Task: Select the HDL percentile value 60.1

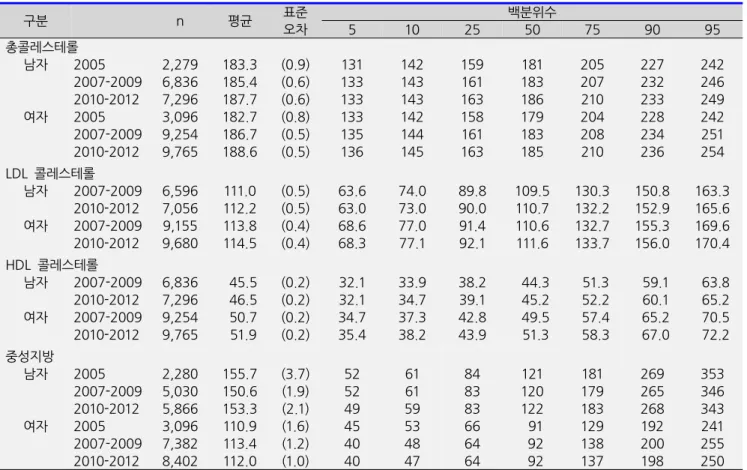Action: click(x=656, y=300)
